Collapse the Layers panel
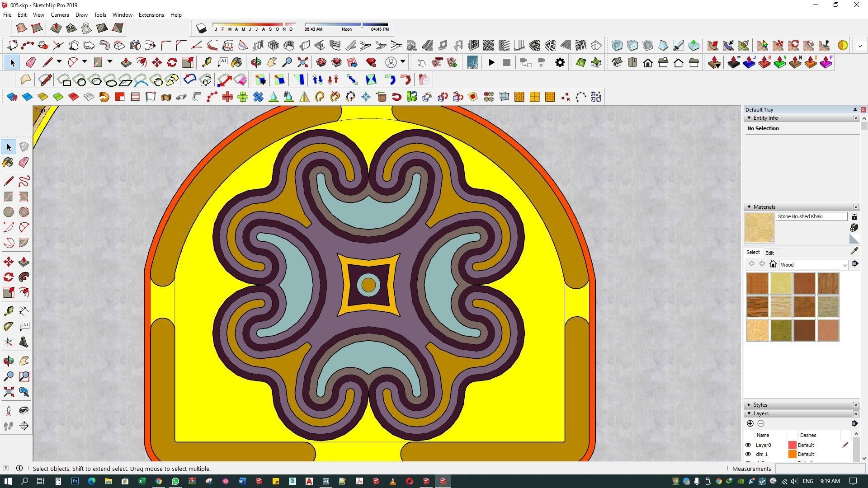 point(750,413)
